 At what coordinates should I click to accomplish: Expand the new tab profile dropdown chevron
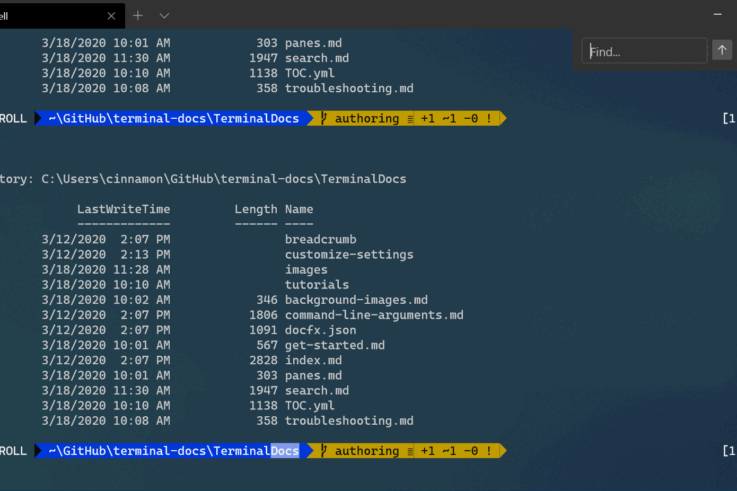[x=164, y=16]
